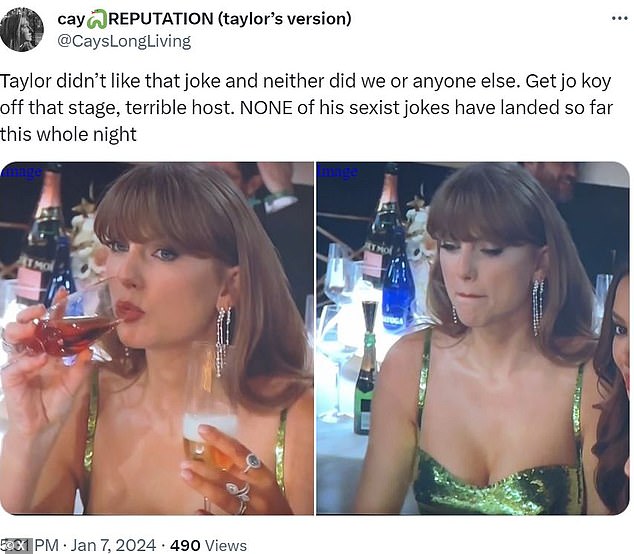
Task: Open the left photo of woman drinking
Action: [157, 338]
